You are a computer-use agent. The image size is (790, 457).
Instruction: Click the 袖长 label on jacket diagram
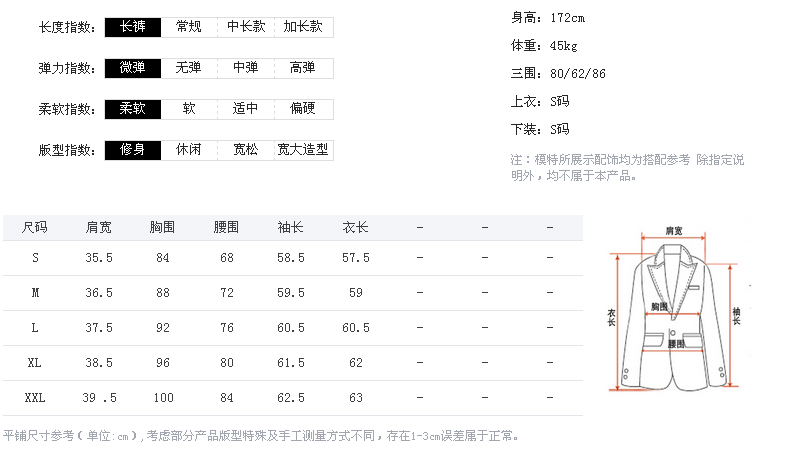736,315
